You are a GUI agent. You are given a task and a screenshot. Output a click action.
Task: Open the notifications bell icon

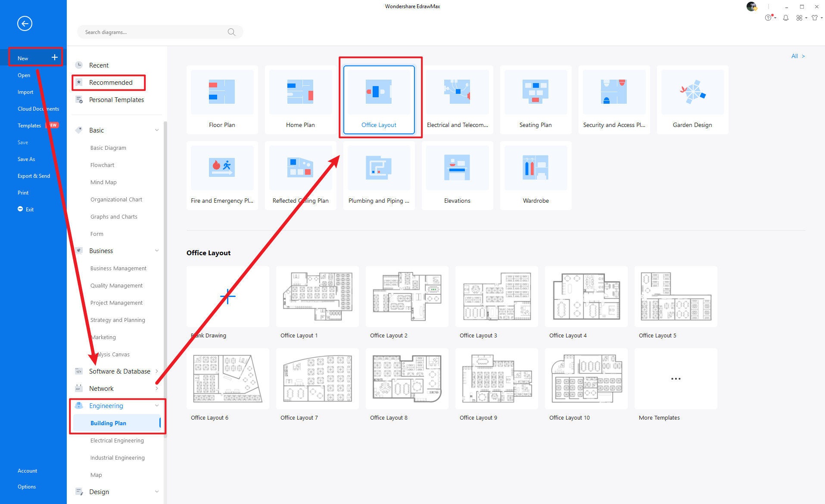(x=786, y=18)
